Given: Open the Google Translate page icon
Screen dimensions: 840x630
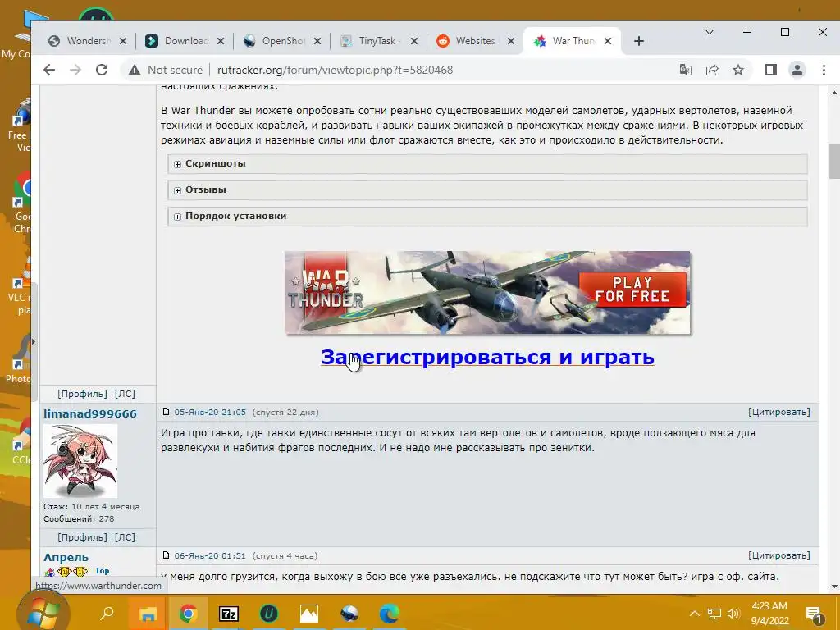Looking at the screenshot, I should [685, 71].
